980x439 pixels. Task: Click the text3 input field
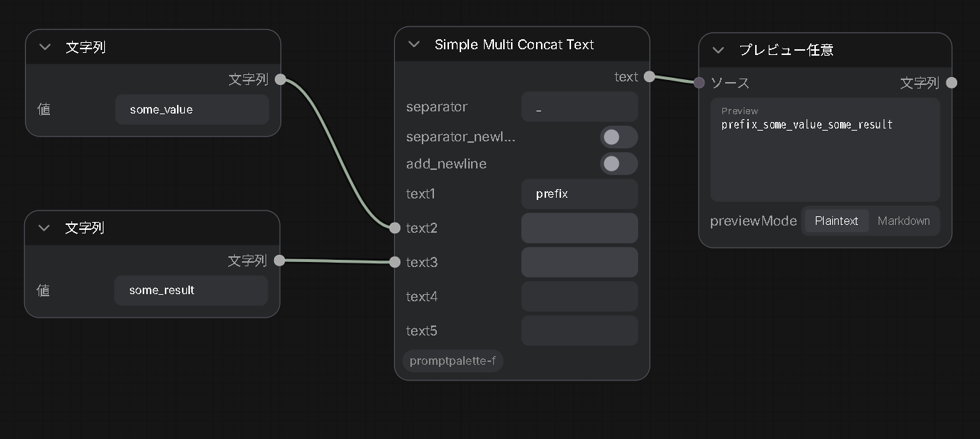580,262
